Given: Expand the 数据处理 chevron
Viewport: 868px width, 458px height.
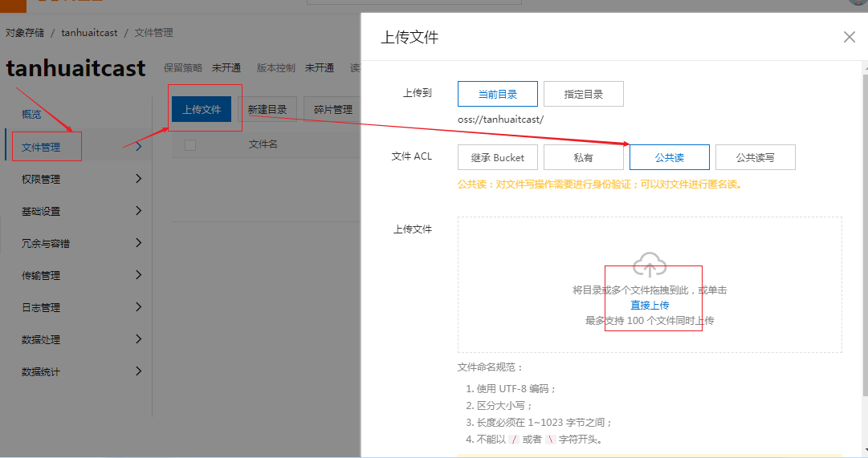Looking at the screenshot, I should tap(139, 338).
